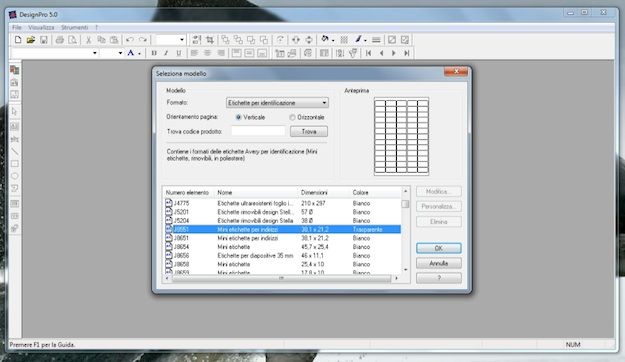This screenshot has height=362, width=625.
Task: Click the Print Preview icon
Action: tap(72, 40)
